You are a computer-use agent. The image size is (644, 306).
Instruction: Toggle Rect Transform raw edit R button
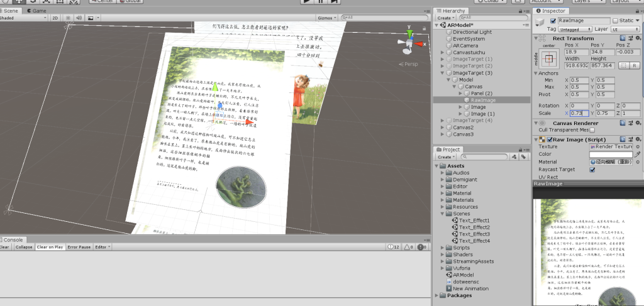tap(635, 65)
